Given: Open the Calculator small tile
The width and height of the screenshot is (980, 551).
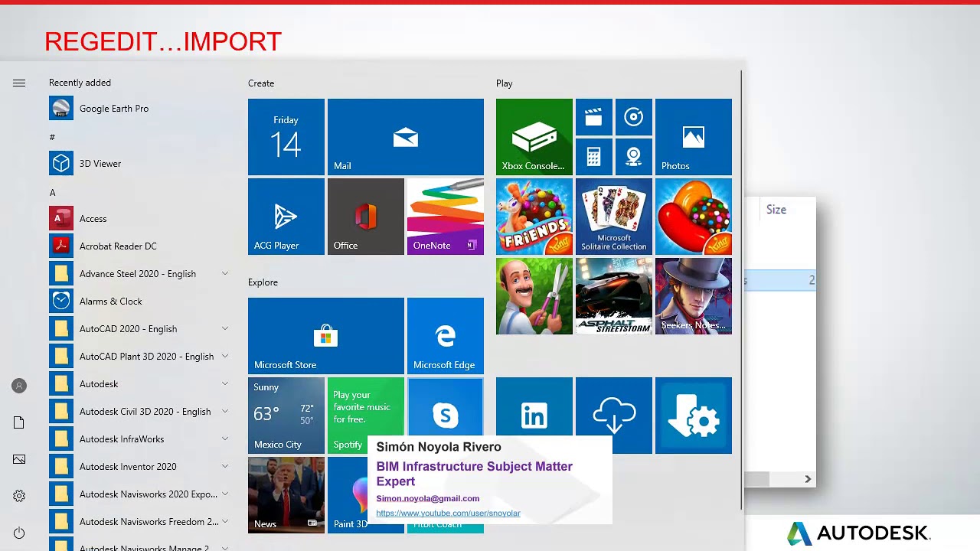Looking at the screenshot, I should 594,157.
